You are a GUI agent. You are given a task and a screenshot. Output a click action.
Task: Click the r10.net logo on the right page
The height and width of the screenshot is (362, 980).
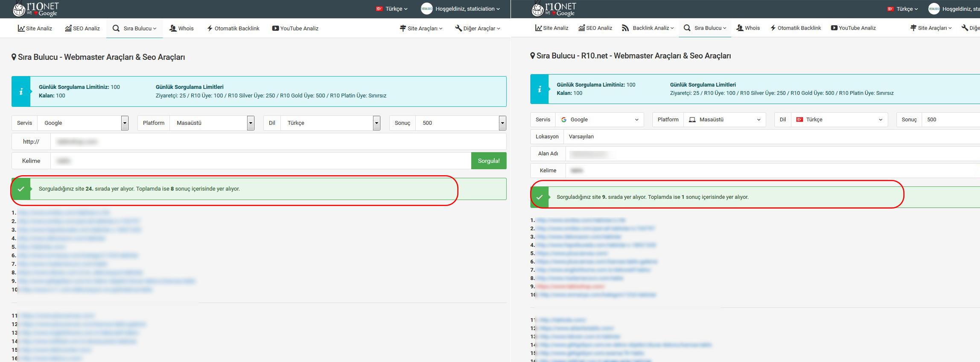[554, 9]
